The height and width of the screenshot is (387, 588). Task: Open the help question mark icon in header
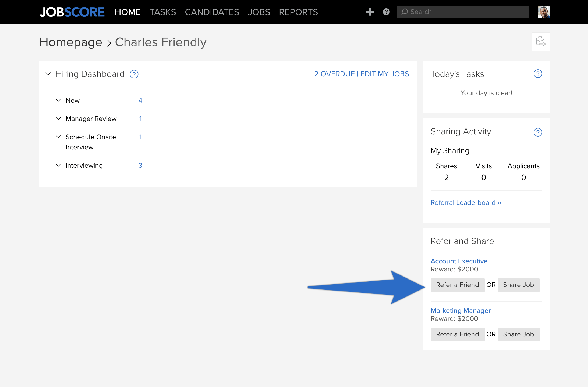386,12
